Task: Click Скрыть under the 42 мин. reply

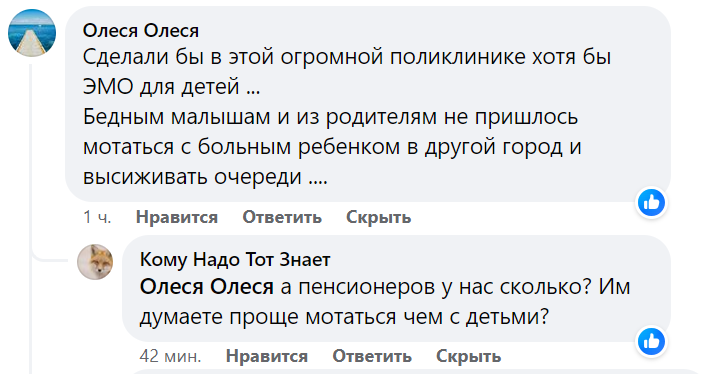Action: 469,356
